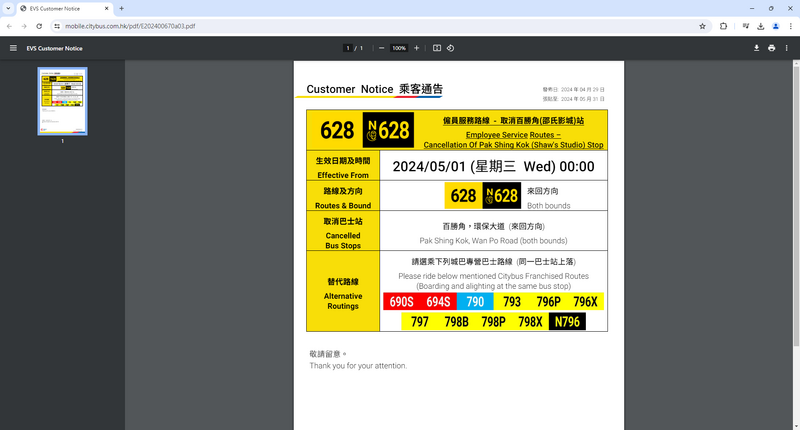Print the customer notice PDF

[772, 48]
